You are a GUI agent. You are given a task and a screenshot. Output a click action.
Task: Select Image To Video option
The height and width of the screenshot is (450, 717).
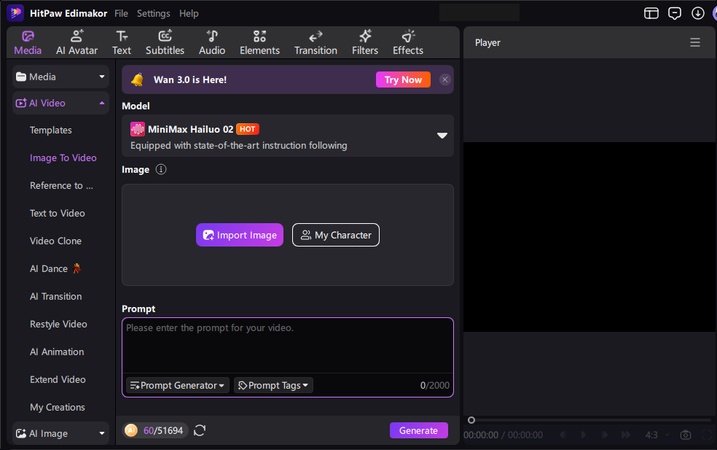[63, 158]
